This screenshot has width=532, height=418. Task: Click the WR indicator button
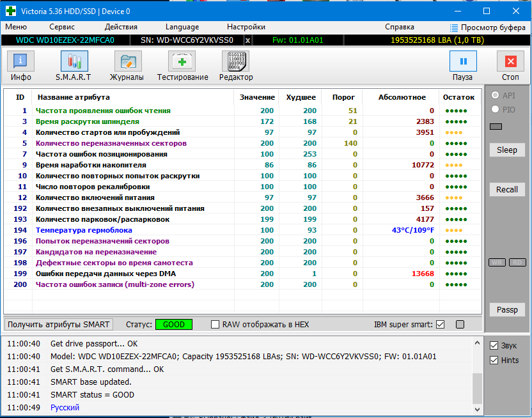[497, 263]
